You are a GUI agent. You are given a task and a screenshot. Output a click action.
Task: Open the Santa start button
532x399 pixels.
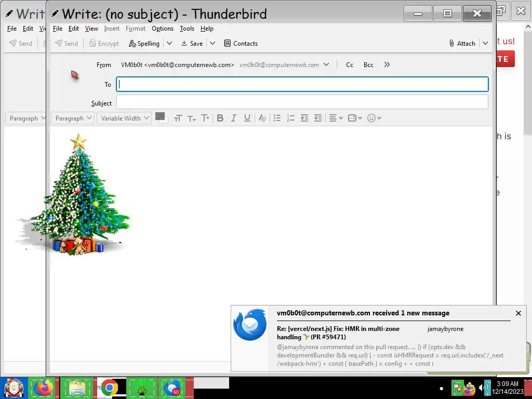click(14, 389)
